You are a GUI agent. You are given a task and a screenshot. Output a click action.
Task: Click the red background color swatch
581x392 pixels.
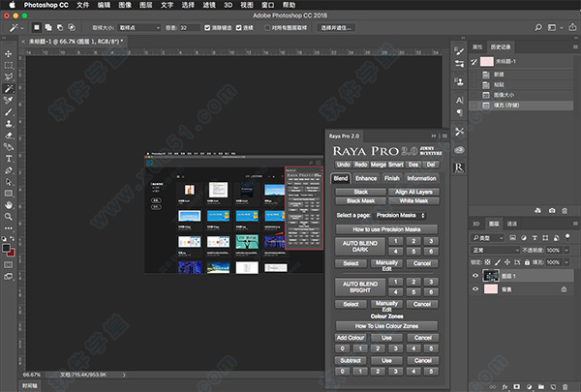pos(13,254)
